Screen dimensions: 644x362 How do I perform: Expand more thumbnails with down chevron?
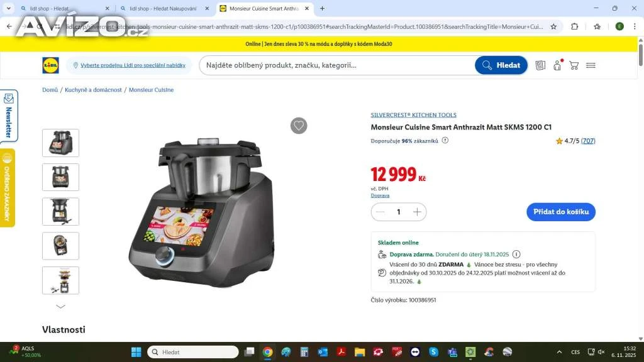60,307
